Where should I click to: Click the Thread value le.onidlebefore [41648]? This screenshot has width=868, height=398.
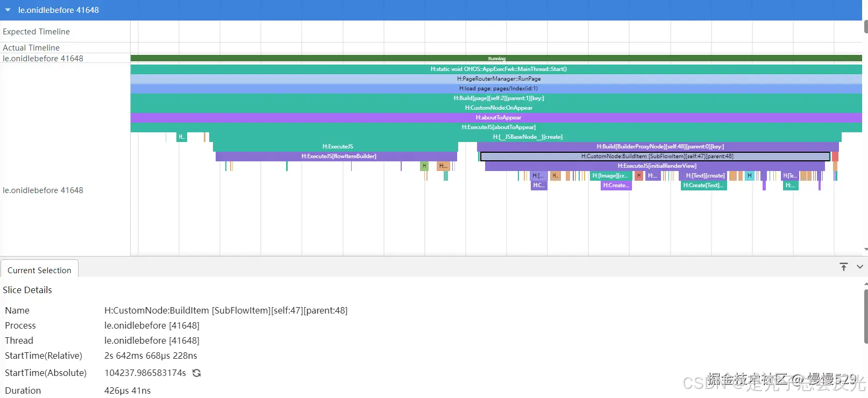[152, 340]
